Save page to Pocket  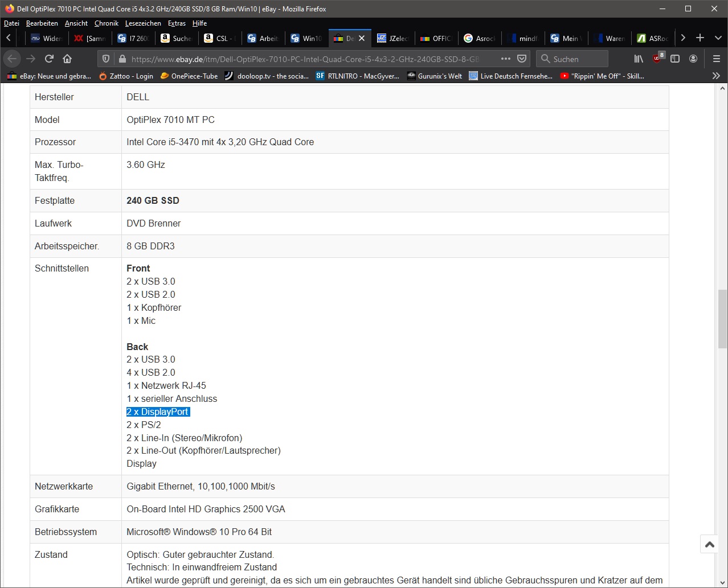(522, 59)
